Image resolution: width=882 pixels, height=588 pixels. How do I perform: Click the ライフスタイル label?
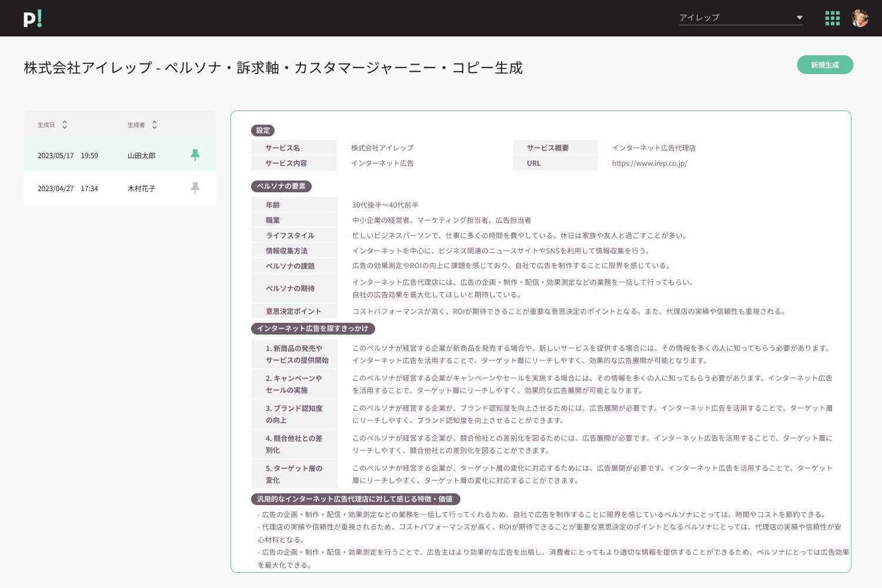click(x=295, y=235)
